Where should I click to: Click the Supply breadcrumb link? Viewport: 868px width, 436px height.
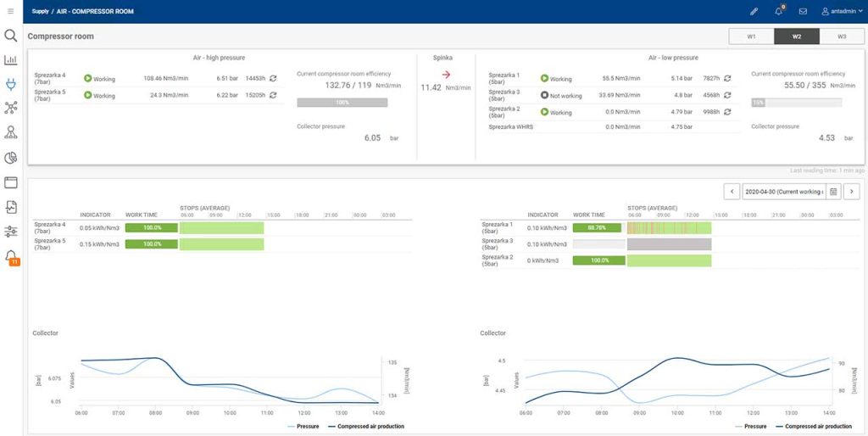pyautogui.click(x=41, y=11)
